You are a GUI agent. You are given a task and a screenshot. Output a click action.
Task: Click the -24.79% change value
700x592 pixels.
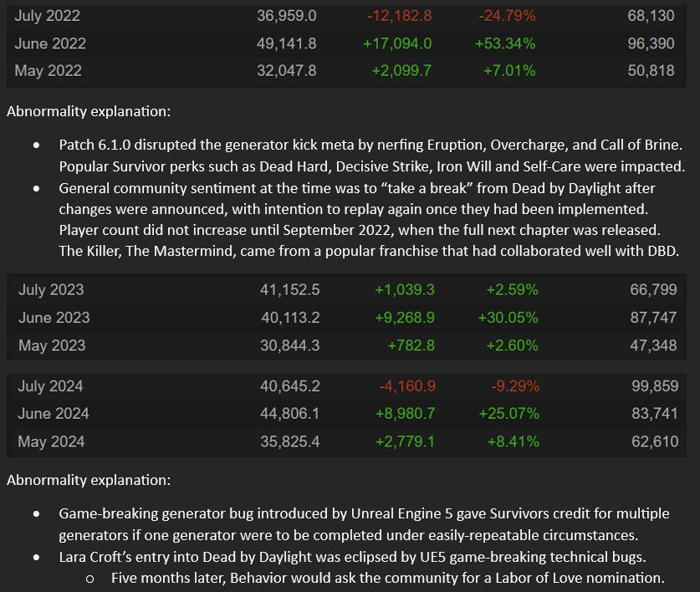coord(507,16)
